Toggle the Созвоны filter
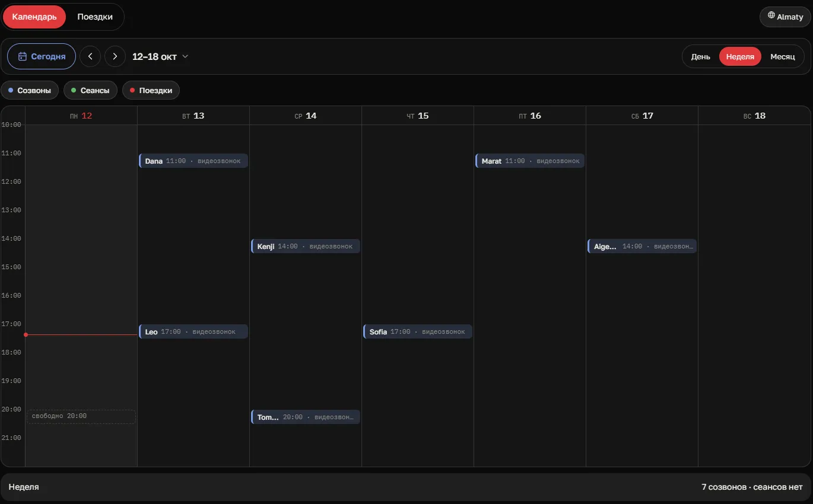The image size is (813, 504). pos(30,90)
